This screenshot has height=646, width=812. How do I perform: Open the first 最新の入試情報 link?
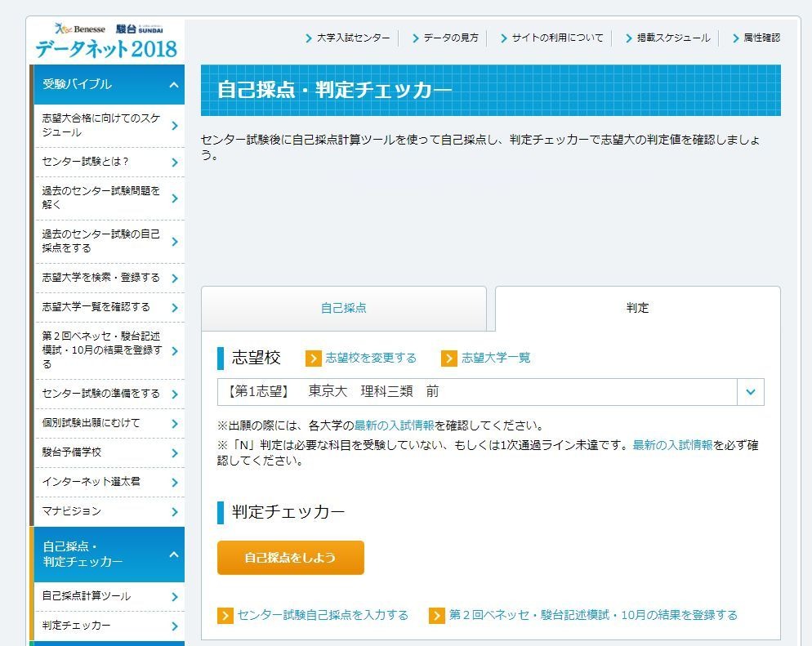394,425
